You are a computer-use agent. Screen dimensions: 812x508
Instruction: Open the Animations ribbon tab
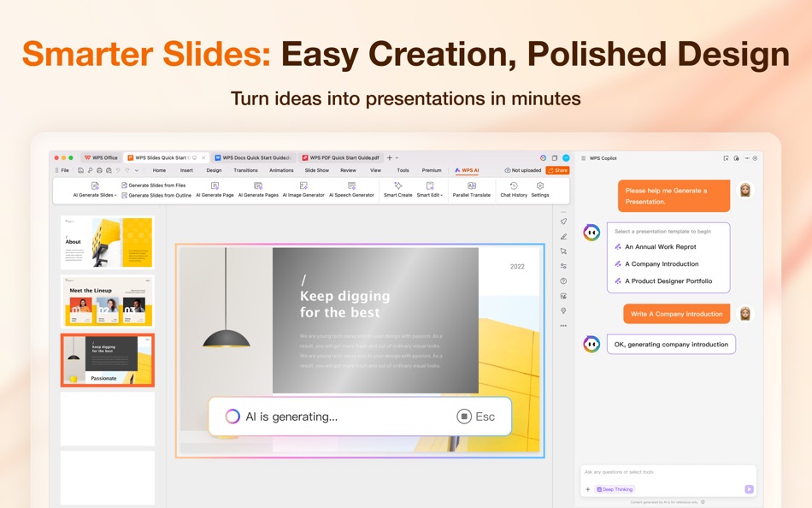(281, 170)
